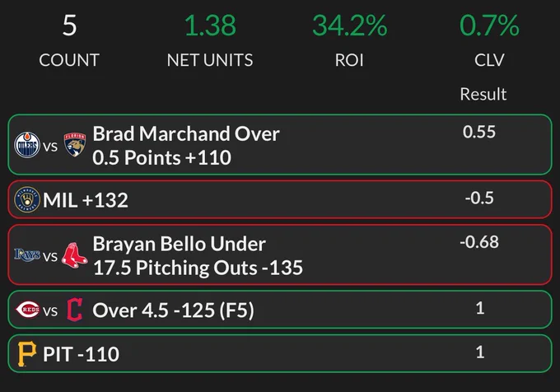The width and height of the screenshot is (560, 392).
Task: Click the Cleveland Guardians C logo
Action: pos(75,310)
